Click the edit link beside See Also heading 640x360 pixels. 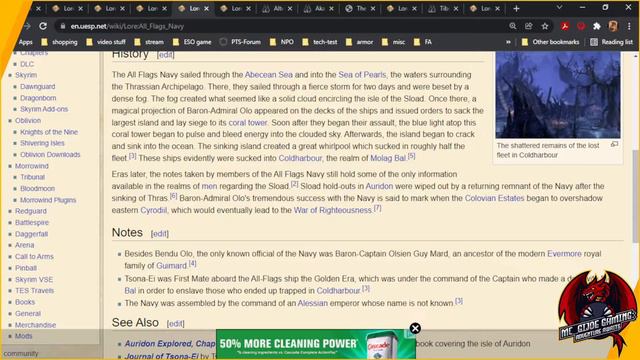point(176,324)
